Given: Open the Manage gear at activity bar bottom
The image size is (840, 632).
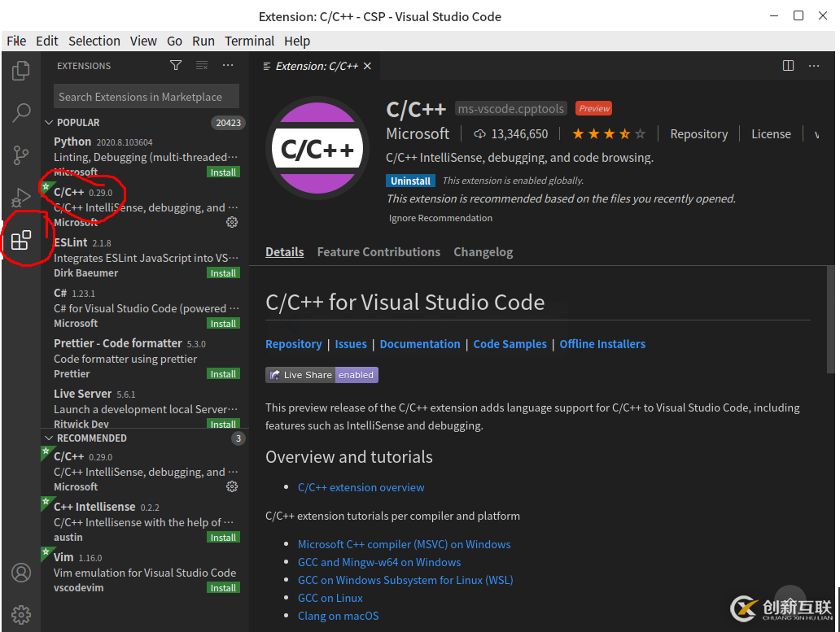Looking at the screenshot, I should [x=21, y=615].
